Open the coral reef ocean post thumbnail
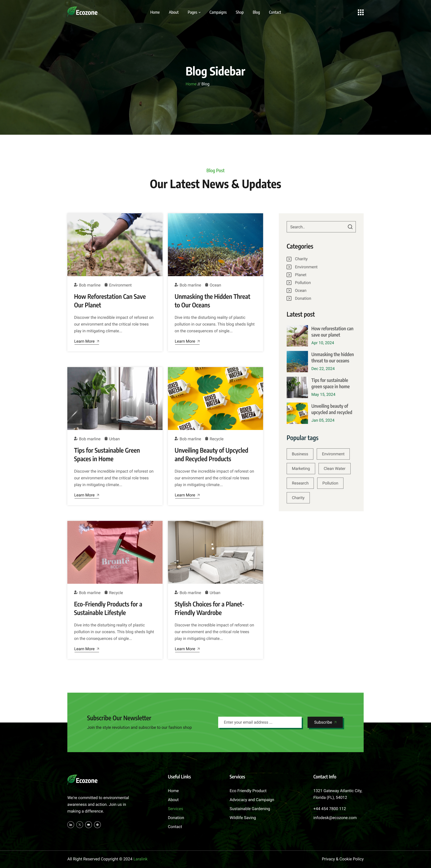431x868 pixels. point(215,245)
